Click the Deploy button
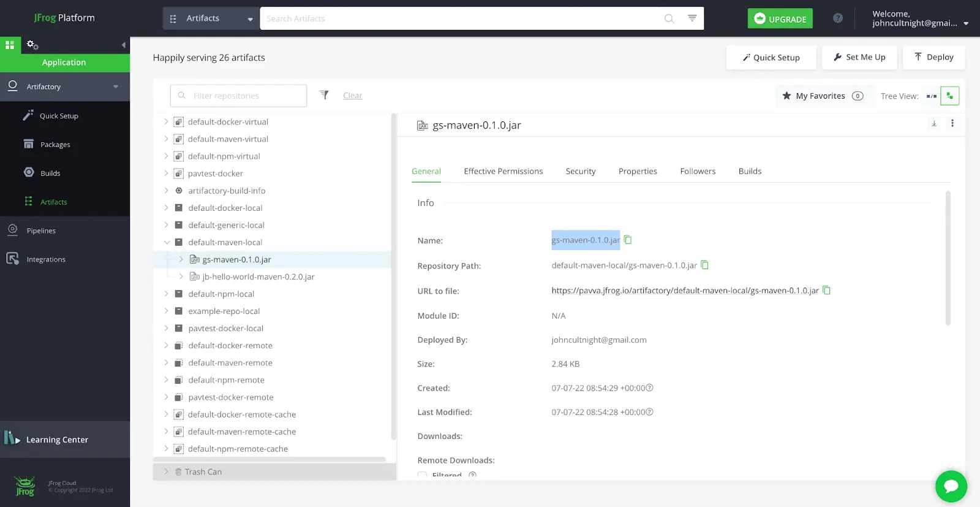 [934, 57]
